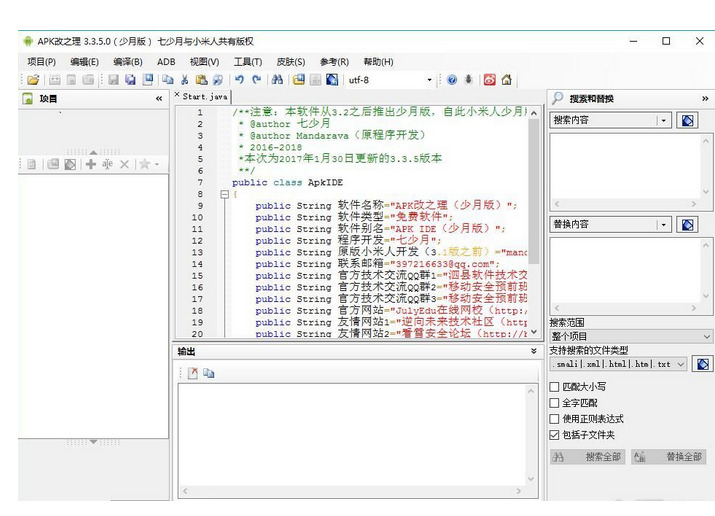Select the Start.java tab
Viewport: 715px width, 516px height.
click(x=205, y=97)
